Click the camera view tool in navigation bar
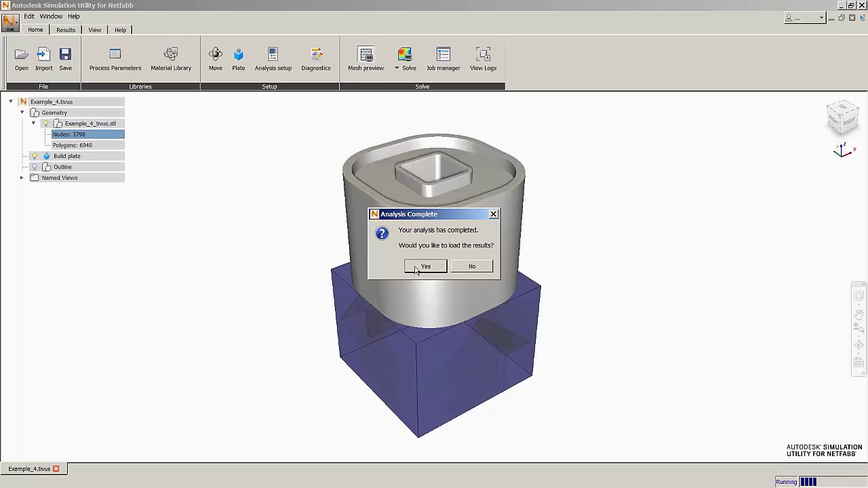The image size is (868, 488). click(859, 363)
